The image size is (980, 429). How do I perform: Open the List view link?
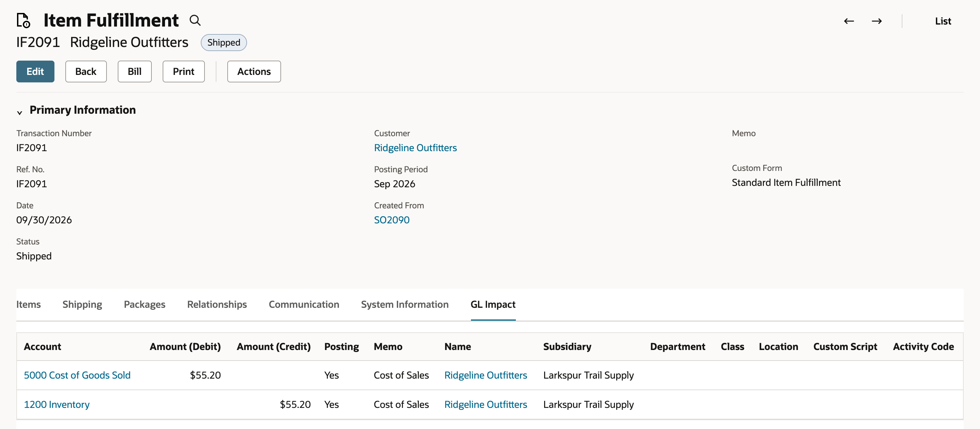[x=943, y=21]
